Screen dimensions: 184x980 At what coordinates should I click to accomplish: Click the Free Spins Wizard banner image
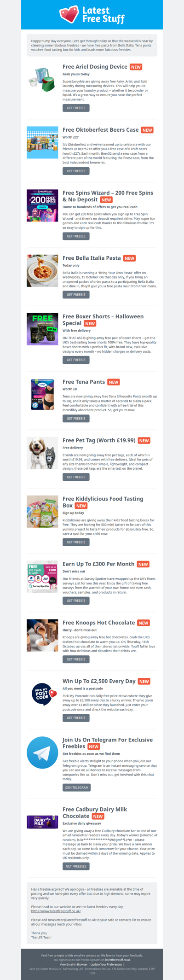(42, 205)
